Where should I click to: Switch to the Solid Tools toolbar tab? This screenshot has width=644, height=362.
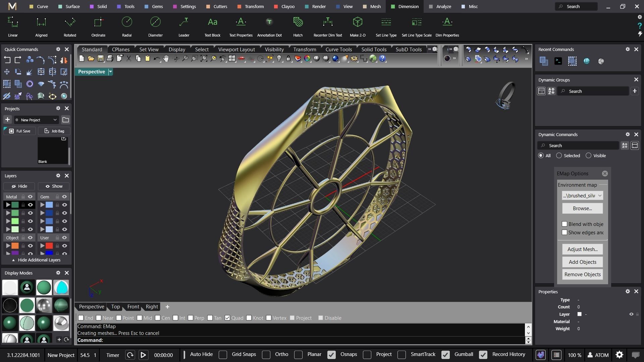click(374, 49)
